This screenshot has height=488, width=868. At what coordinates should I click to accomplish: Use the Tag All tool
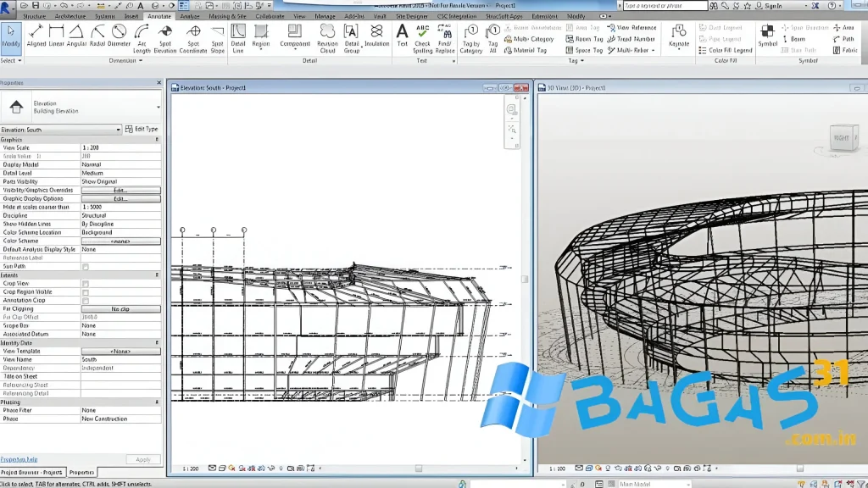pyautogui.click(x=492, y=39)
